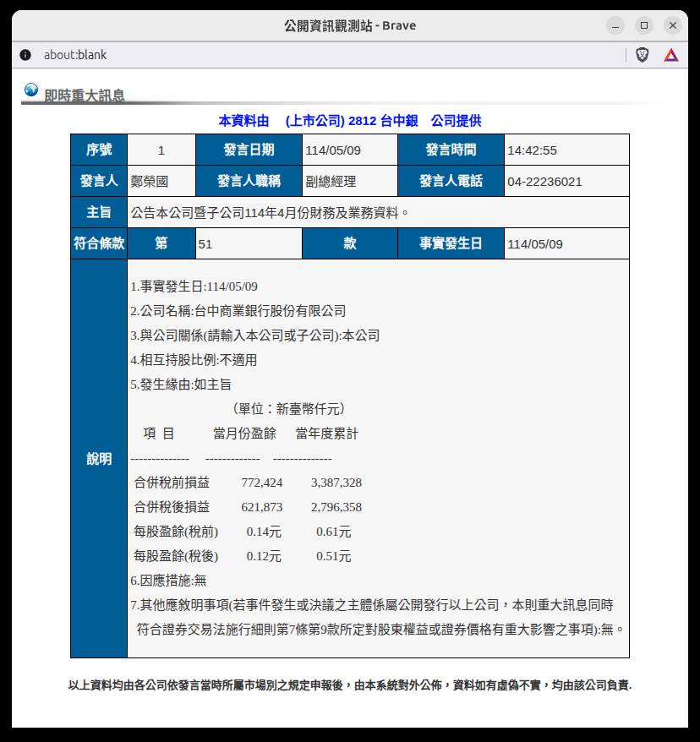Click the 合併稅前損益 row label

pyautogui.click(x=172, y=483)
